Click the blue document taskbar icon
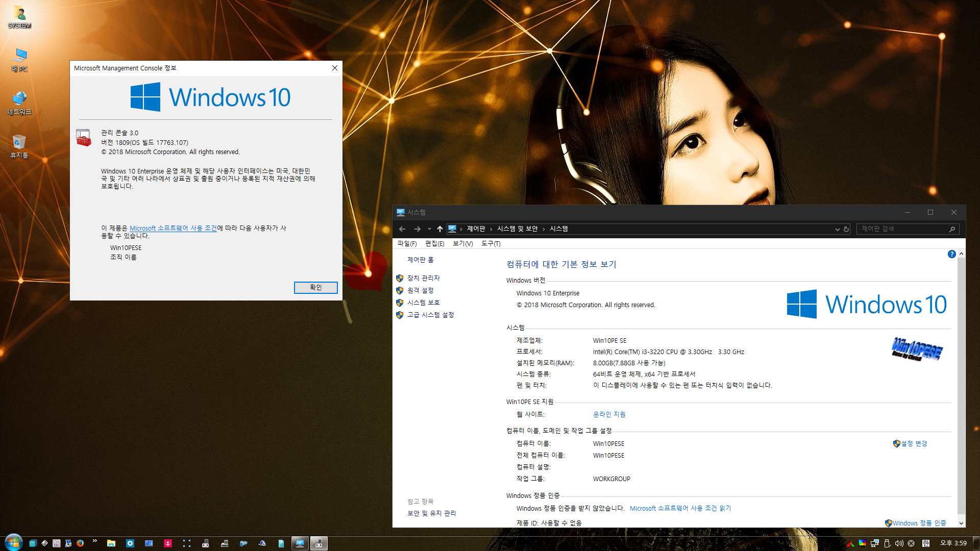Screen dimensions: 980x551 [x=281, y=543]
